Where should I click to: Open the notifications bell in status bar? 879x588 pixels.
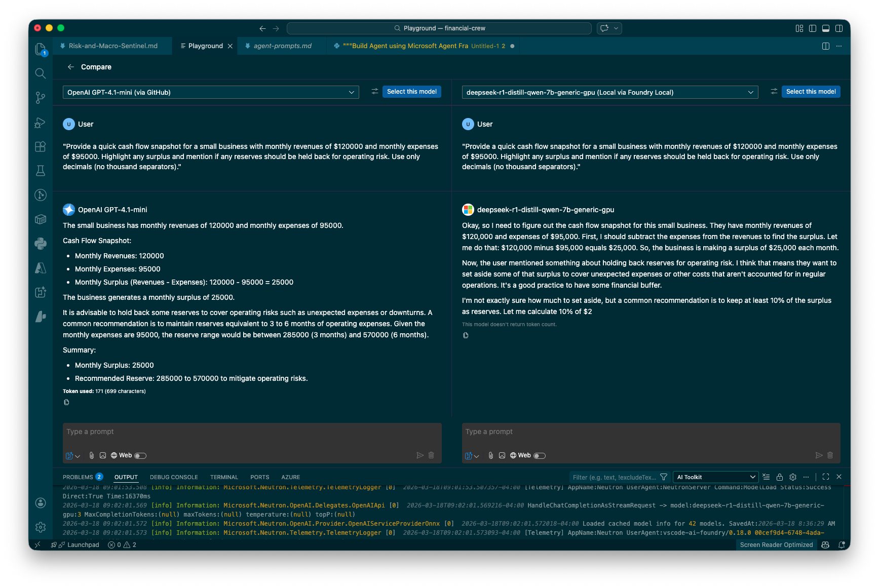842,545
